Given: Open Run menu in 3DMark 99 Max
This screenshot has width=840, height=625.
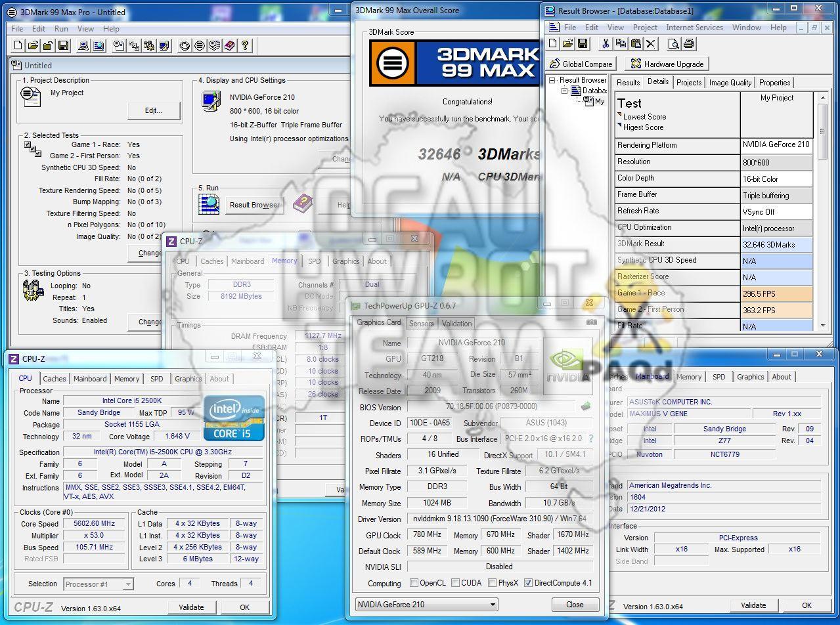Looking at the screenshot, I should coord(61,29).
